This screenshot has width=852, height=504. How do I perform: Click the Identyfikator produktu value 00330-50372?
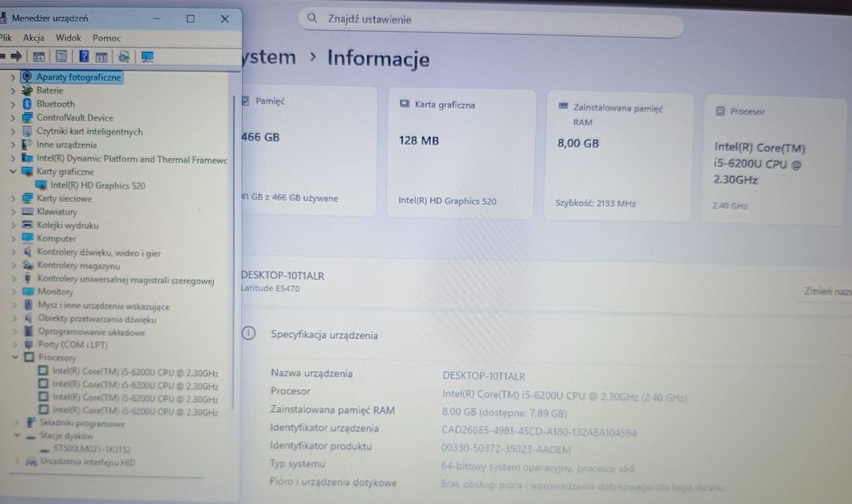(506, 450)
